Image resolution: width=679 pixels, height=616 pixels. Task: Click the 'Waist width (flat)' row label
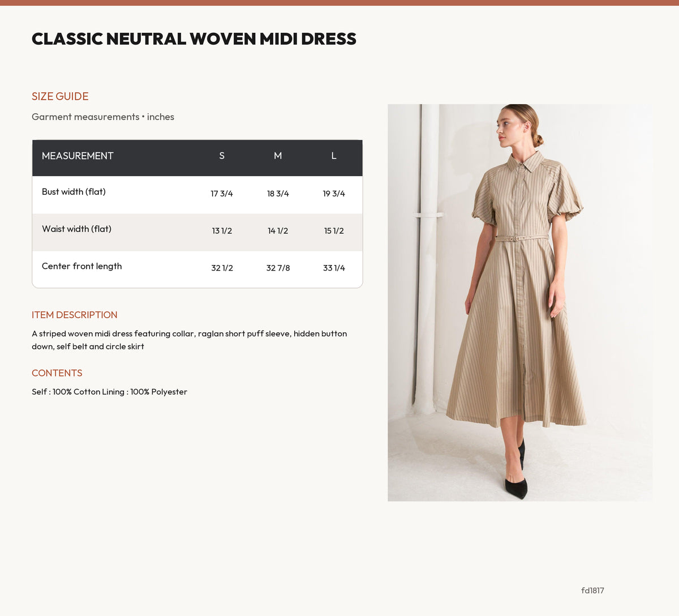[x=76, y=229]
